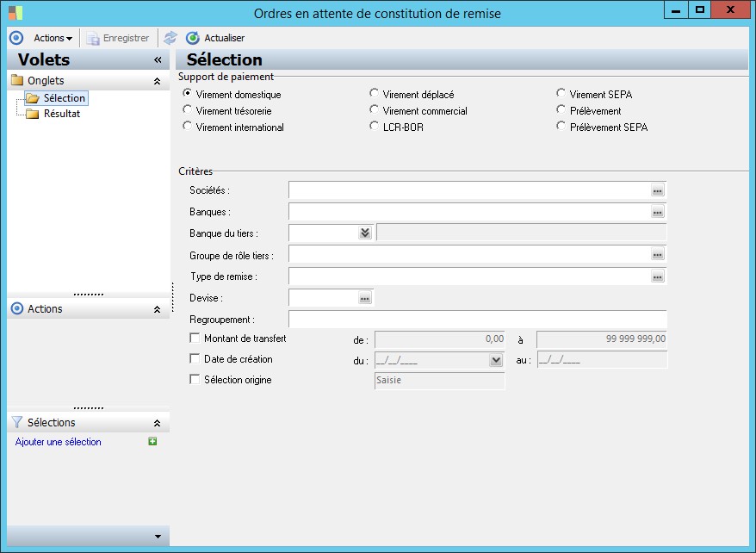The width and height of the screenshot is (756, 553).
Task: Open Type de remise ellipsis button
Action: 658,276
